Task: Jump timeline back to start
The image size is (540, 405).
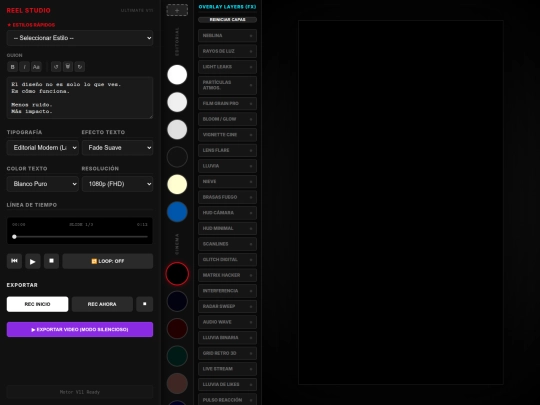Action: (x=14, y=261)
